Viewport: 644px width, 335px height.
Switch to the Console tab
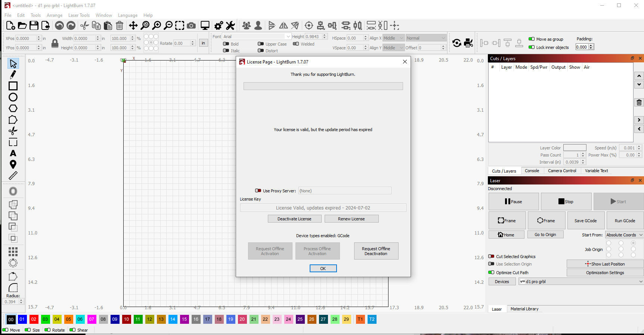coord(532,171)
